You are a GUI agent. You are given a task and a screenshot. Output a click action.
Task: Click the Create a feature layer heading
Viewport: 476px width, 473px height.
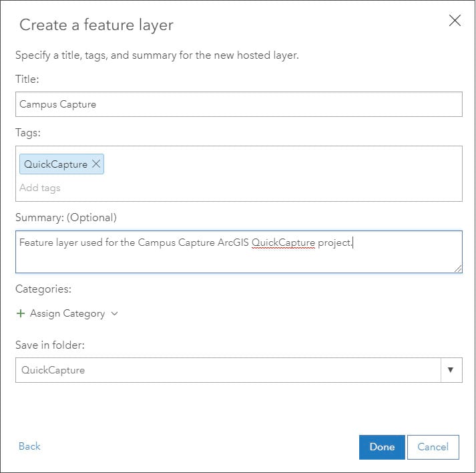pyautogui.click(x=96, y=25)
